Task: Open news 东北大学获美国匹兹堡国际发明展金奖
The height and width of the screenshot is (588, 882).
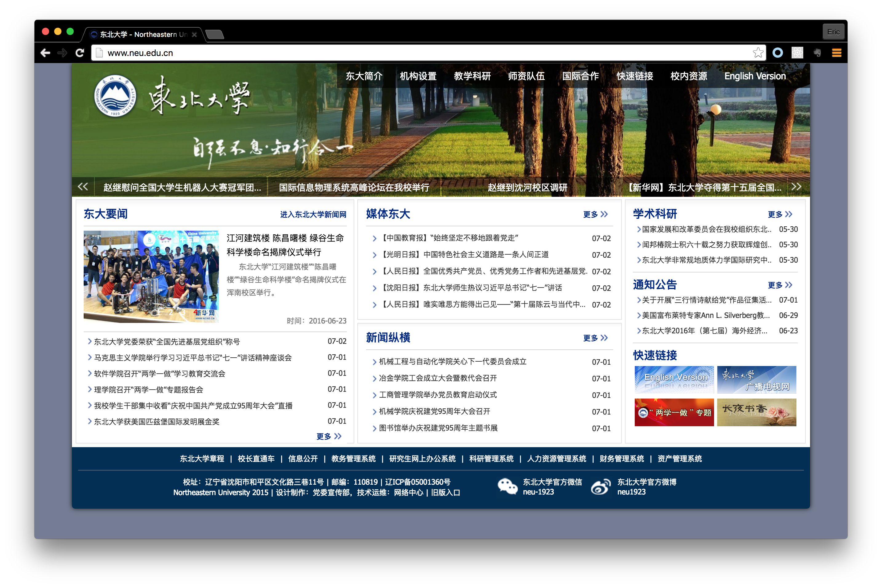Action: click(x=157, y=422)
